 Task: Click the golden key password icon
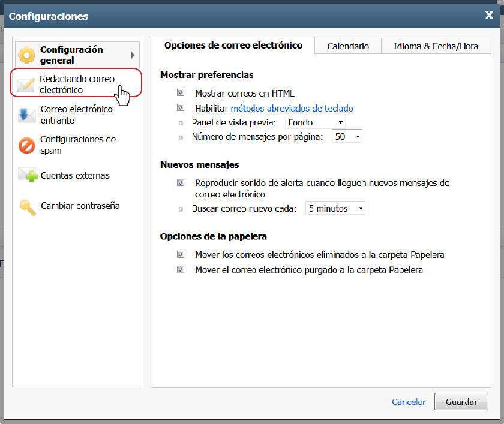tap(28, 207)
